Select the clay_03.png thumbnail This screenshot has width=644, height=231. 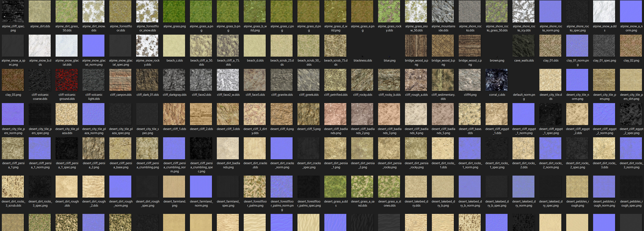tap(13, 80)
